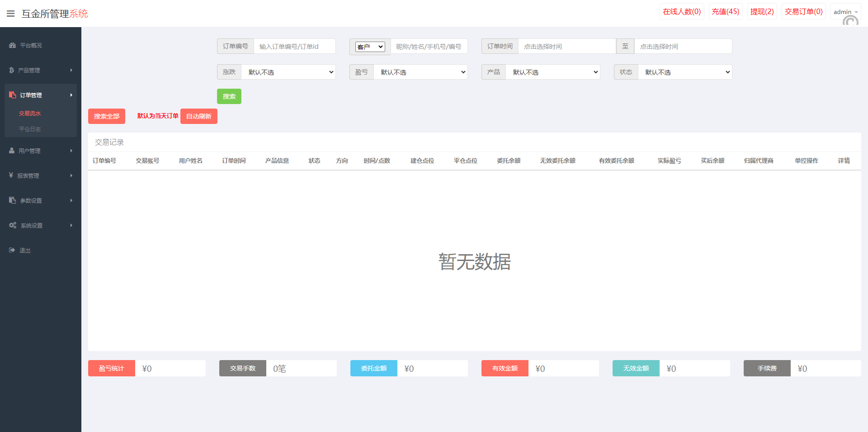Click the 报表管理 yen icon
Viewport: 868px width, 432px height.
(x=11, y=176)
